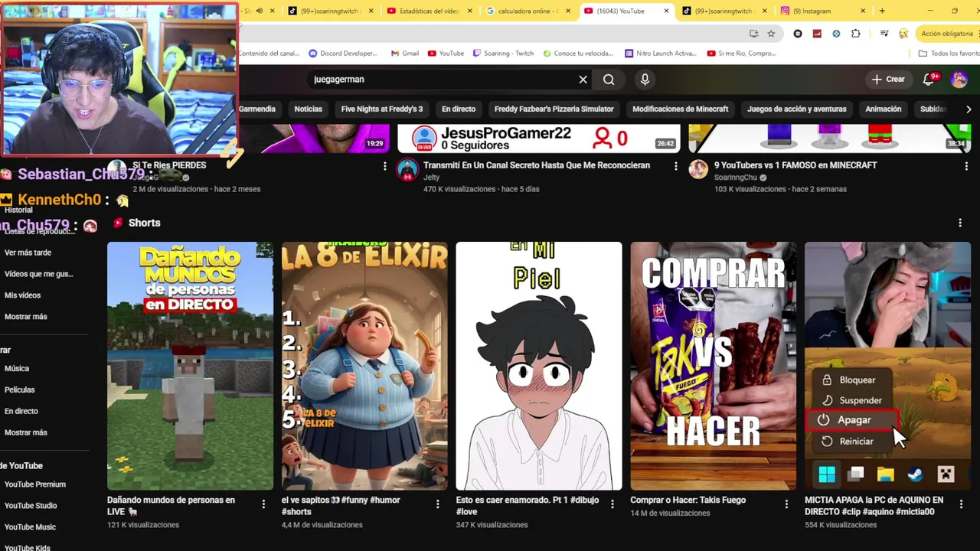Open the new tab plus button
This screenshot has height=551, width=980.
click(x=882, y=11)
